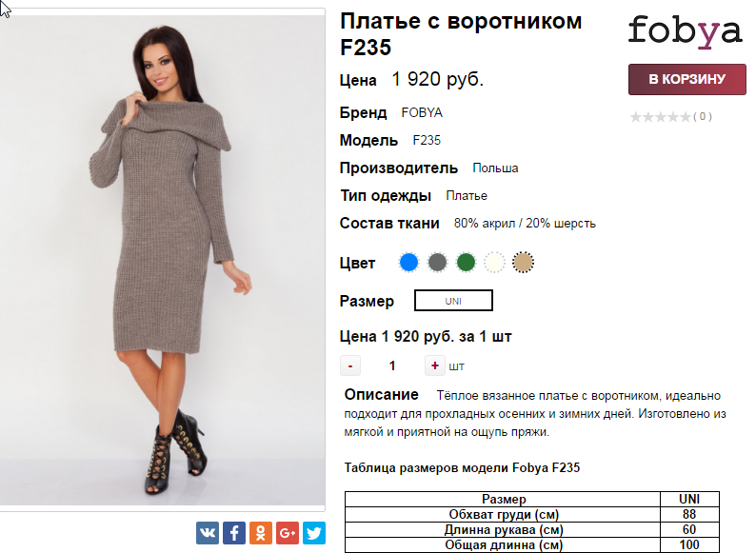The image size is (756, 553).
Task: Share on Odnoklassniki icon
Action: pyautogui.click(x=260, y=533)
